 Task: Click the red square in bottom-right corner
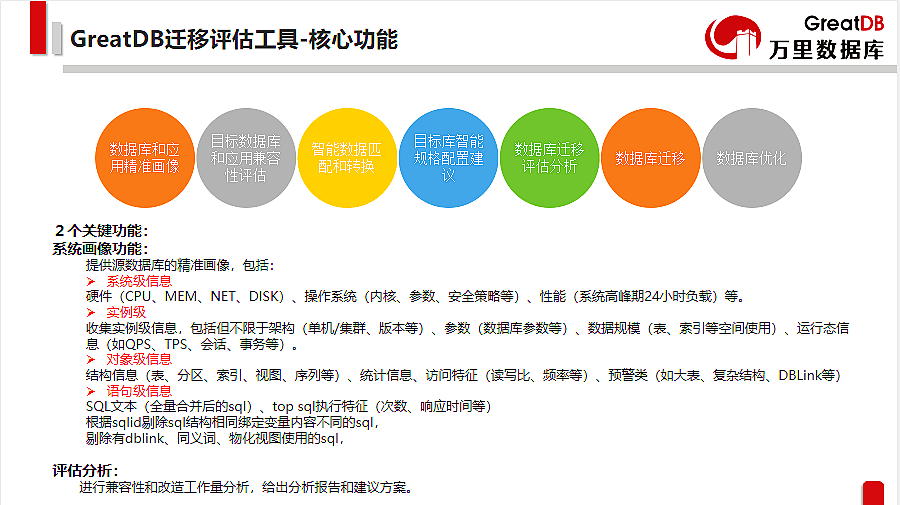click(x=873, y=493)
